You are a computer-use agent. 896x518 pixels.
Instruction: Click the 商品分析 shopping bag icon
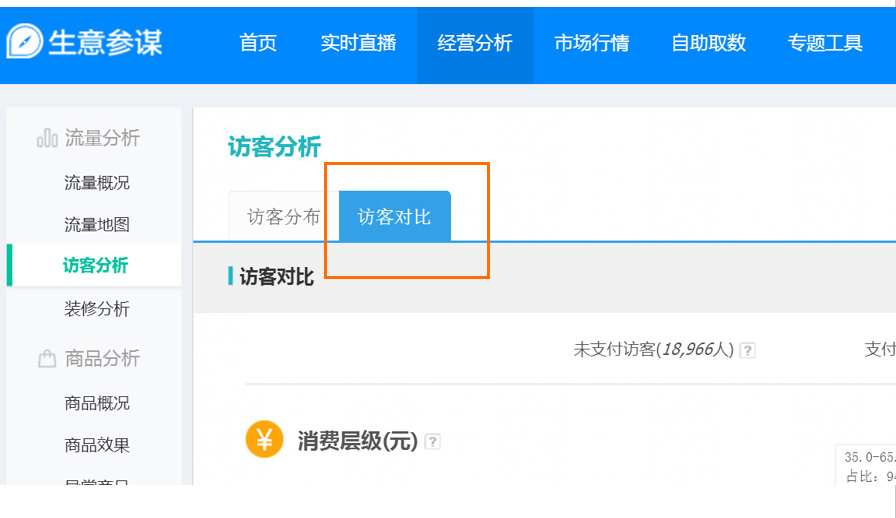(47, 358)
